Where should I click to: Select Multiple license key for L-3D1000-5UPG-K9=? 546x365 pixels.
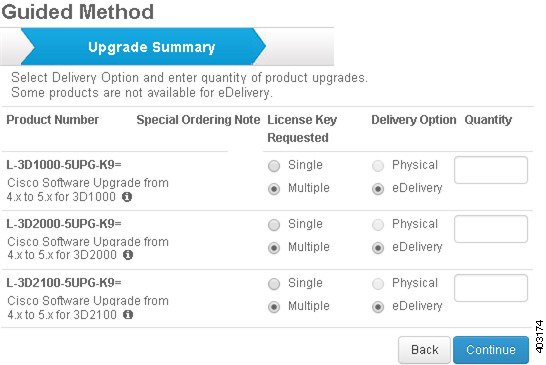pos(274,189)
